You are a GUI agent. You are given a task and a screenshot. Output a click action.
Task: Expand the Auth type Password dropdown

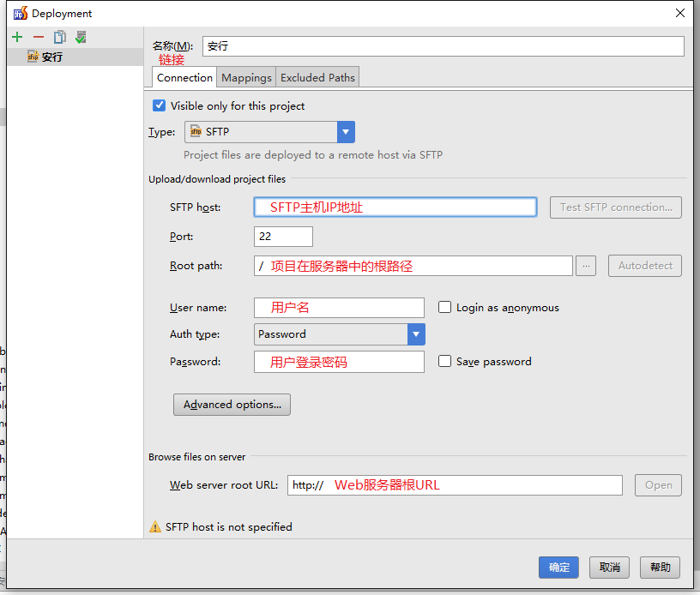tap(416, 334)
